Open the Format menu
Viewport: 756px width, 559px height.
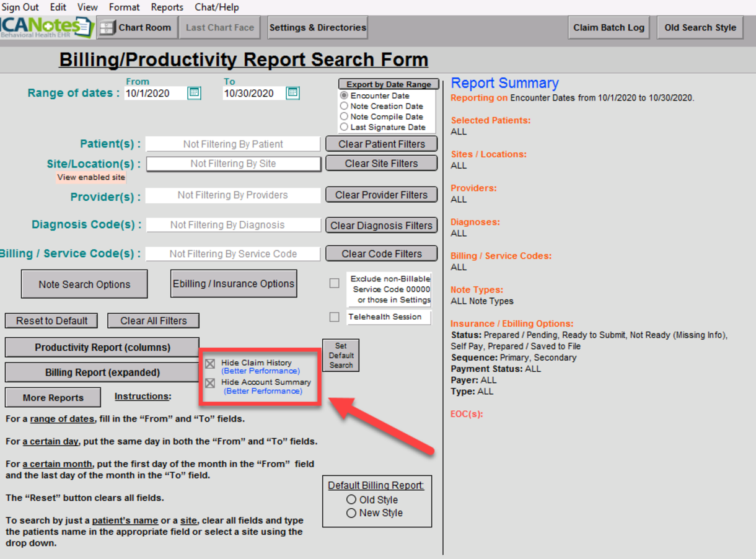point(125,7)
